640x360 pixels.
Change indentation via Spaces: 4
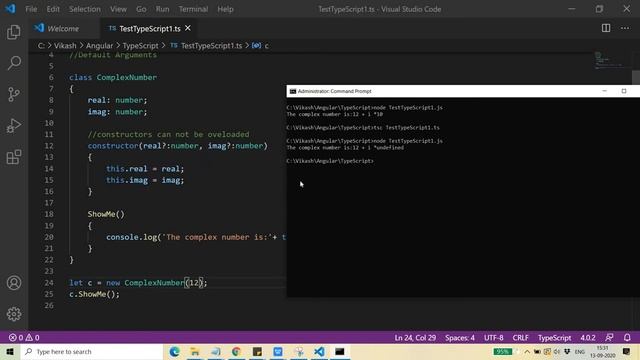point(460,338)
